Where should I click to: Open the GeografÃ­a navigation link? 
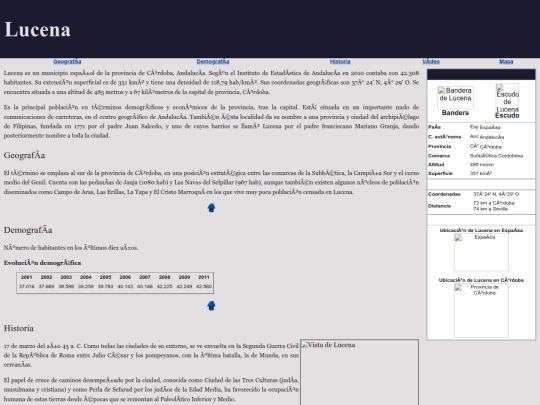[x=67, y=62]
